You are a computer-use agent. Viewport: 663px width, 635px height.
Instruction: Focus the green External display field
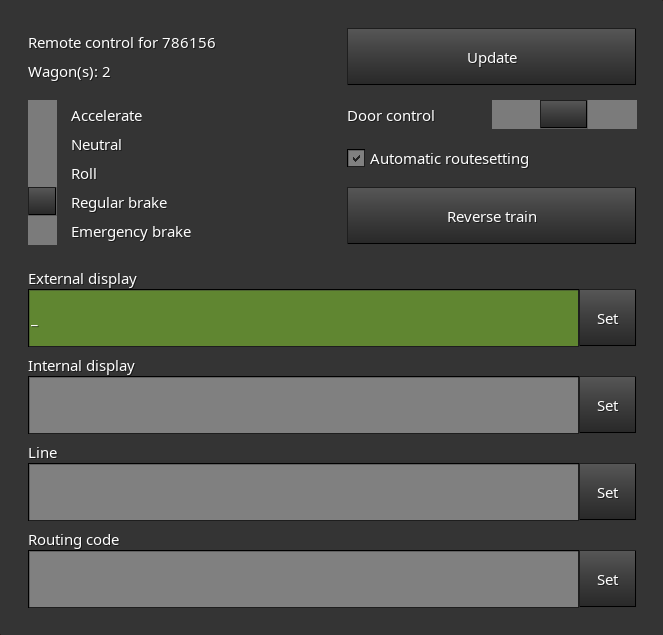pyautogui.click(x=303, y=319)
